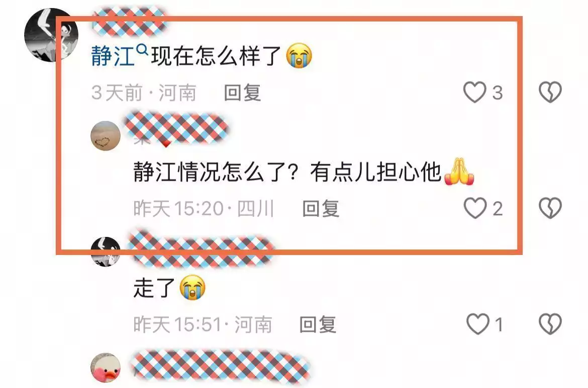Open the blurred username above 走了 reply
588x388 pixels.
201,249
